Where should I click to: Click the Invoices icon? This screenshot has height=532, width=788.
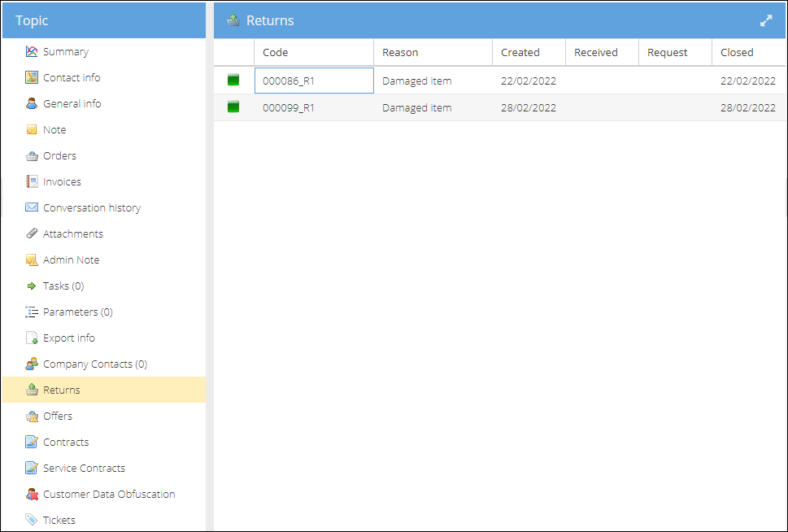click(x=32, y=182)
